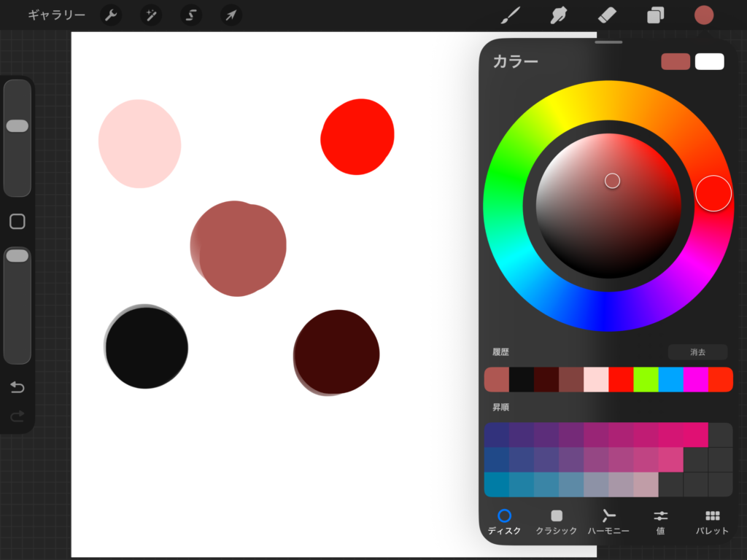Screen dimensions: 747x560
Task: Select the primary brownish-red color swatch
Action: click(x=676, y=62)
